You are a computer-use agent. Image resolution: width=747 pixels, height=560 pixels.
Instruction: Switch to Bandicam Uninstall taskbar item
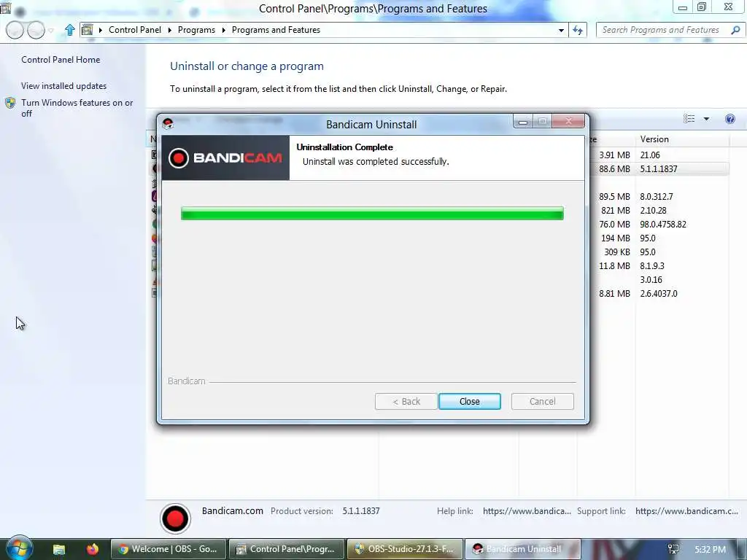pos(522,549)
